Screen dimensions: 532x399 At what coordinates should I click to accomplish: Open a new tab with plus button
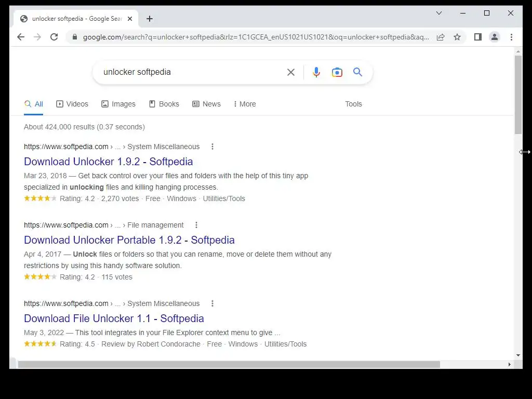click(150, 19)
